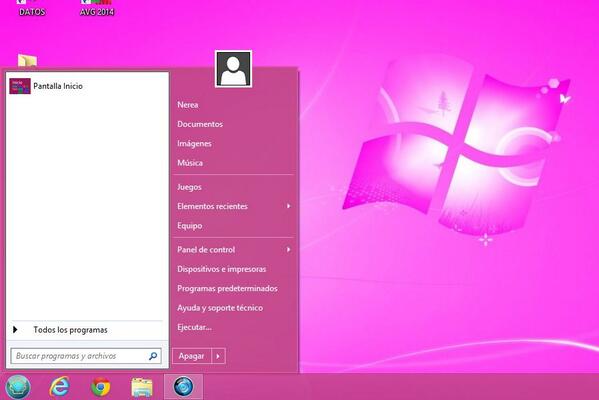Open Documentos from start menu
599x400 pixels.
click(200, 124)
